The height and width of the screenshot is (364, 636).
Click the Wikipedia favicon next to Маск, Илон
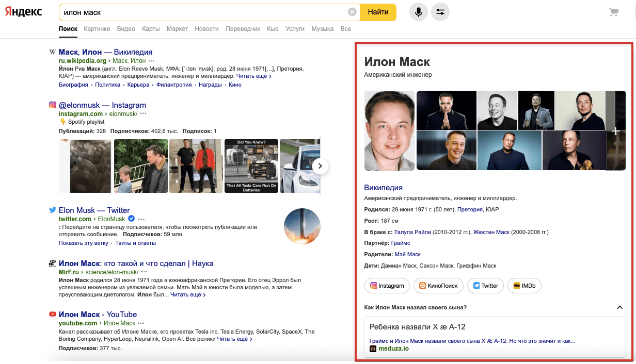click(x=52, y=52)
